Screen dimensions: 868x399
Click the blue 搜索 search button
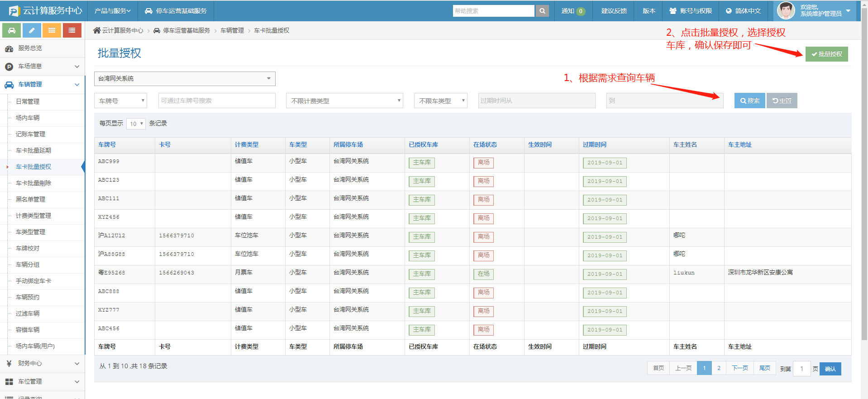tap(749, 101)
